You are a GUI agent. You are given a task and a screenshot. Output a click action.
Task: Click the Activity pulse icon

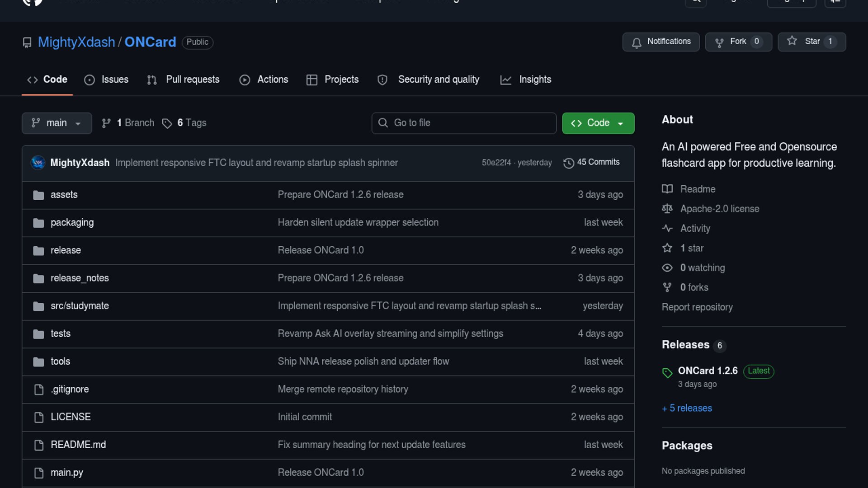667,228
